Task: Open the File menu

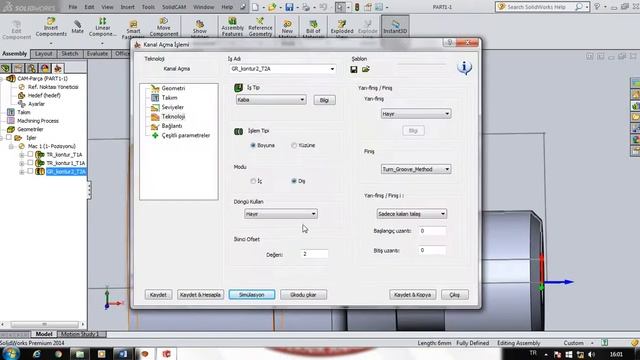Action: point(73,7)
